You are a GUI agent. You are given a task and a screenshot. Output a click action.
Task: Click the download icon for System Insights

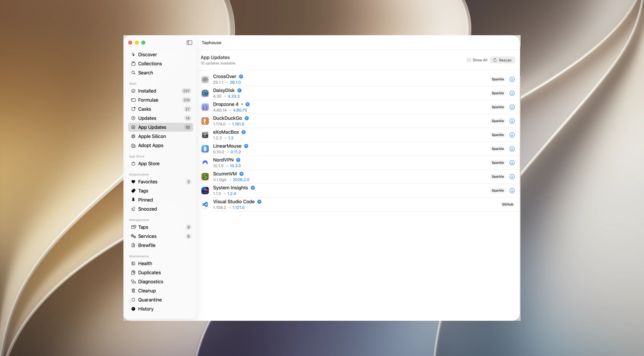coord(512,190)
